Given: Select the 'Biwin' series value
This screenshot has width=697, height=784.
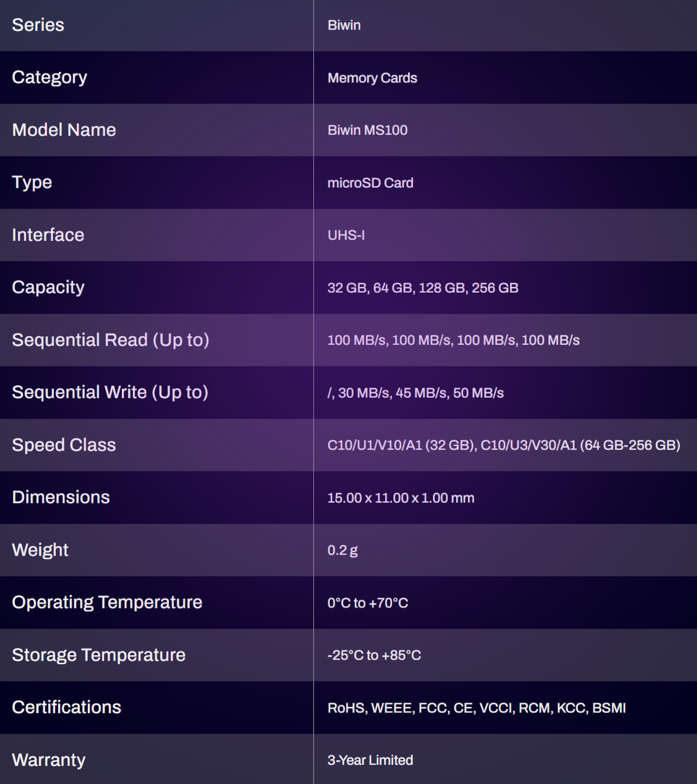Looking at the screenshot, I should (x=344, y=26).
